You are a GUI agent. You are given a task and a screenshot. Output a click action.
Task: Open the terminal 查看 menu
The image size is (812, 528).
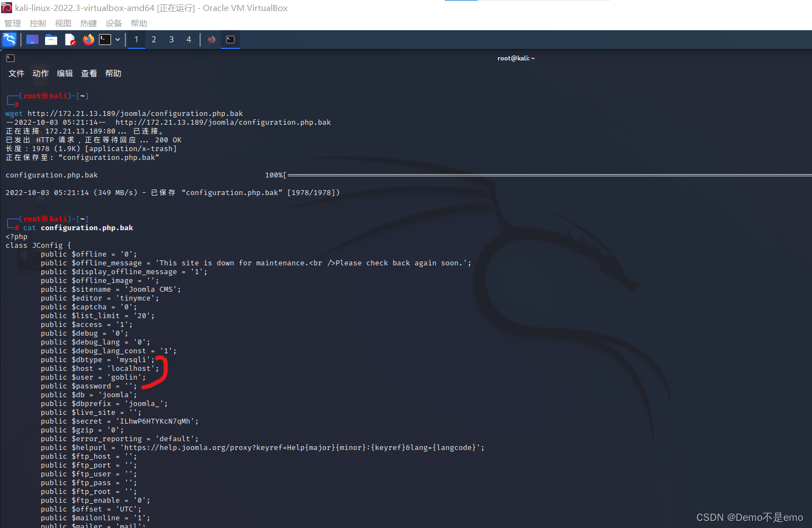(89, 74)
